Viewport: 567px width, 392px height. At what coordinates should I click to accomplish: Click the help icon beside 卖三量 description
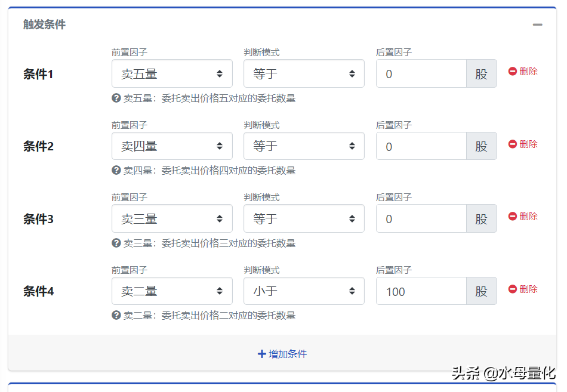pyautogui.click(x=116, y=243)
